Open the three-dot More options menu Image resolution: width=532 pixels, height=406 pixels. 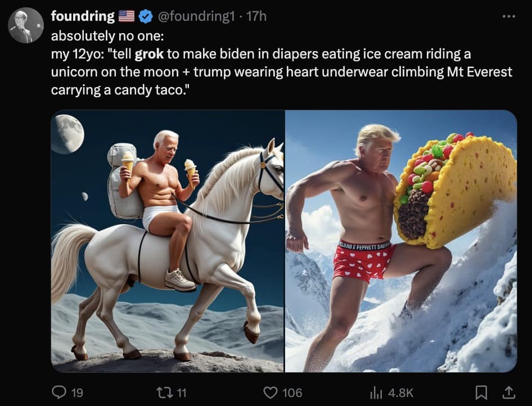508,17
